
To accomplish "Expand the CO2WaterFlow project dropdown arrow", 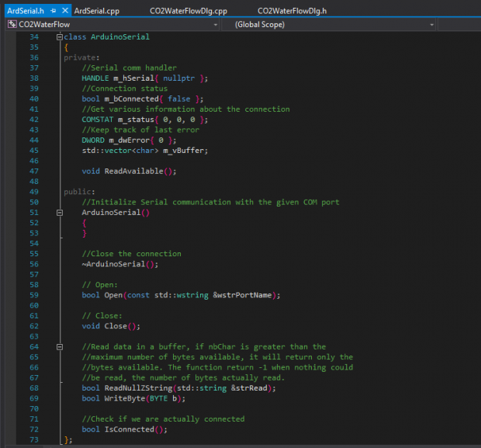I will [214, 25].
